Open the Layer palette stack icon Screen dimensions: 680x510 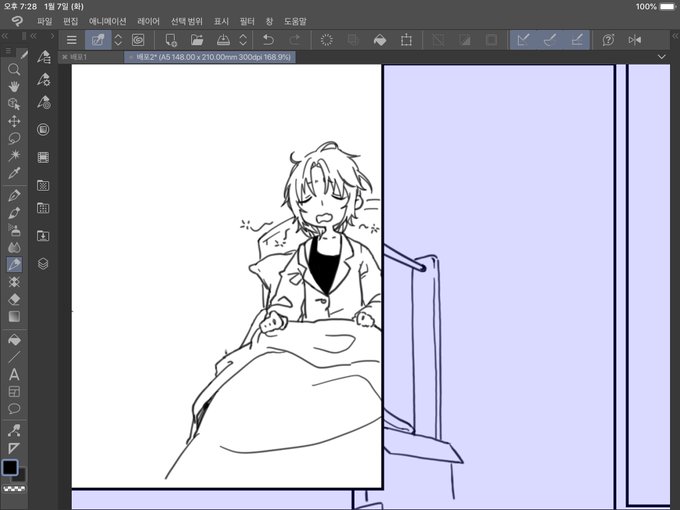[43, 264]
